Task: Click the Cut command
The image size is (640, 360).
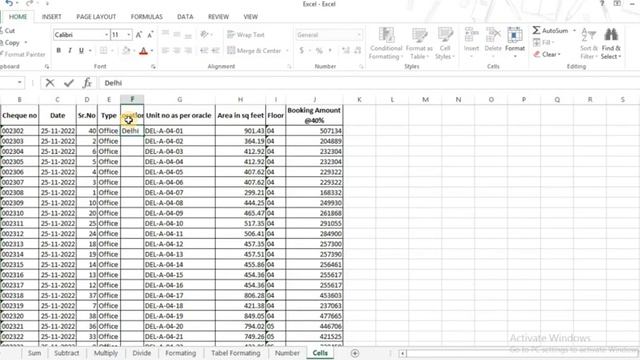Action: click(8, 31)
